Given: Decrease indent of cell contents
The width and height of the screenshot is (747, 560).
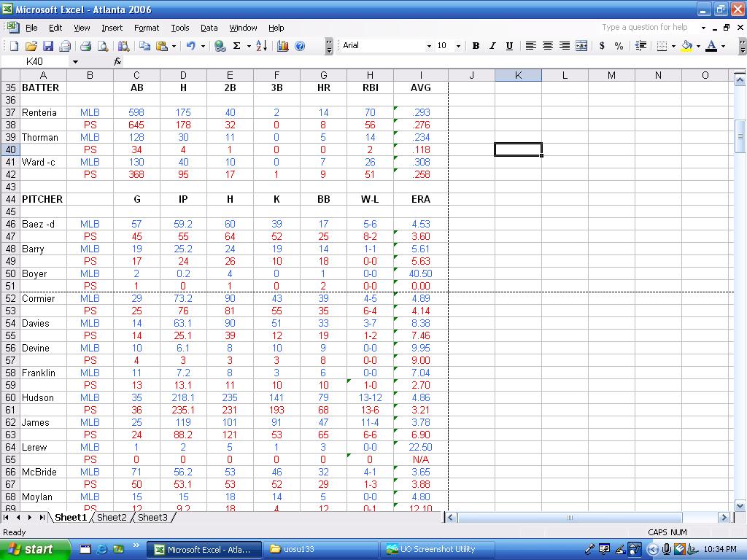Looking at the screenshot, I should pos(640,46).
